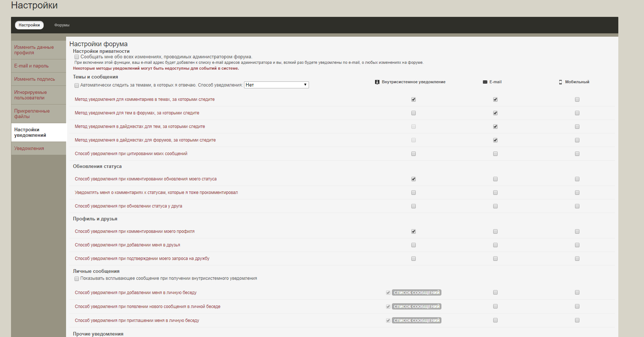
Task: Click the 'Прочие уведомления' section title
Action: pyautogui.click(x=98, y=334)
